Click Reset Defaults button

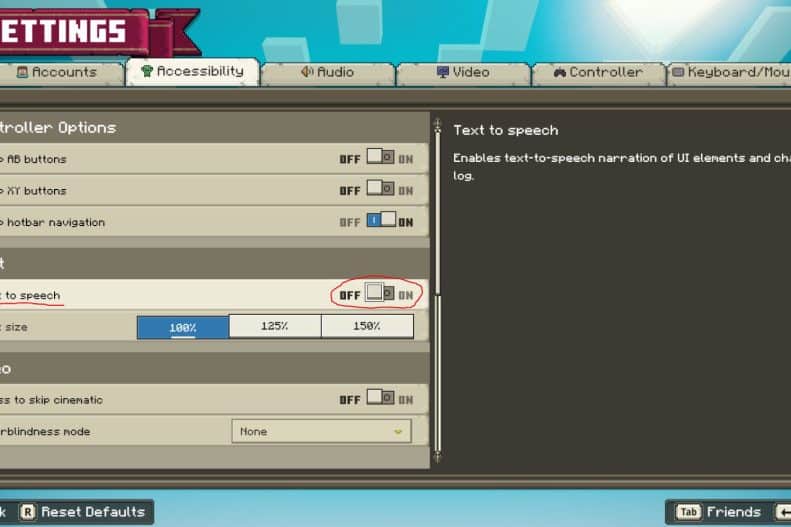(x=86, y=512)
